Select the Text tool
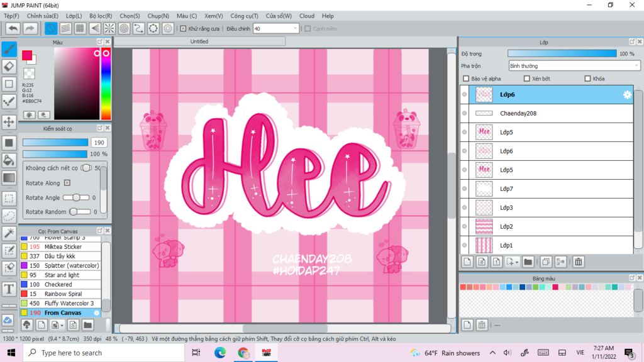 pyautogui.click(x=9, y=289)
